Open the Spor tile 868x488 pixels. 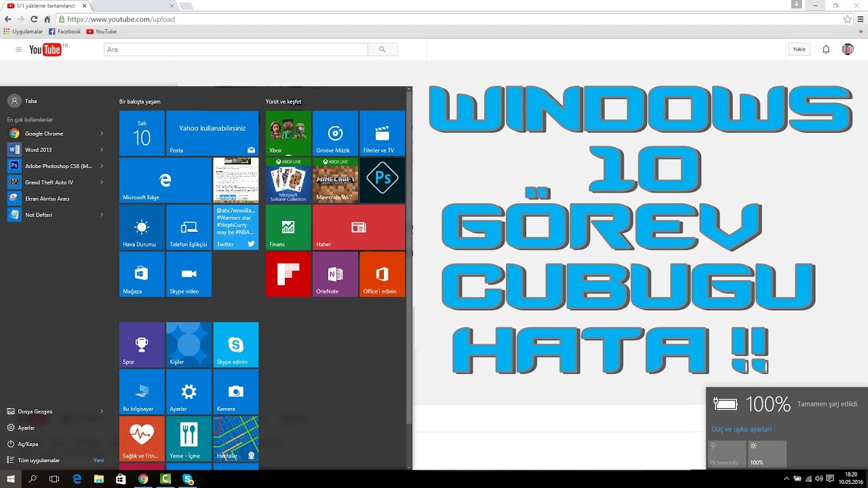(142, 344)
